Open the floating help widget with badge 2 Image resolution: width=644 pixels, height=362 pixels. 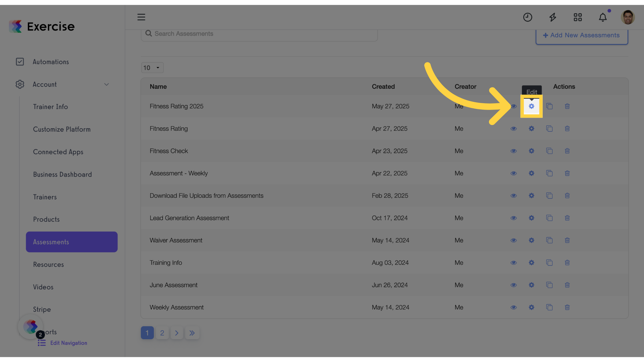tap(31, 327)
